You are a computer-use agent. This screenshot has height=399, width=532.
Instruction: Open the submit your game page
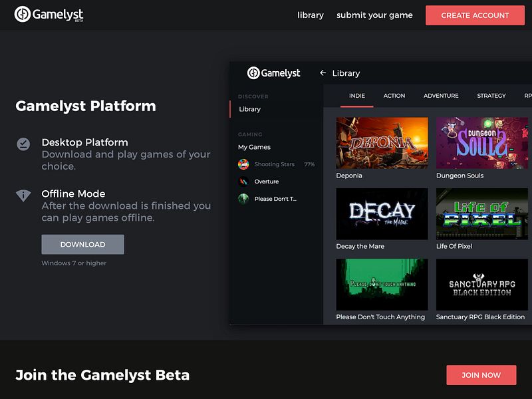374,15
